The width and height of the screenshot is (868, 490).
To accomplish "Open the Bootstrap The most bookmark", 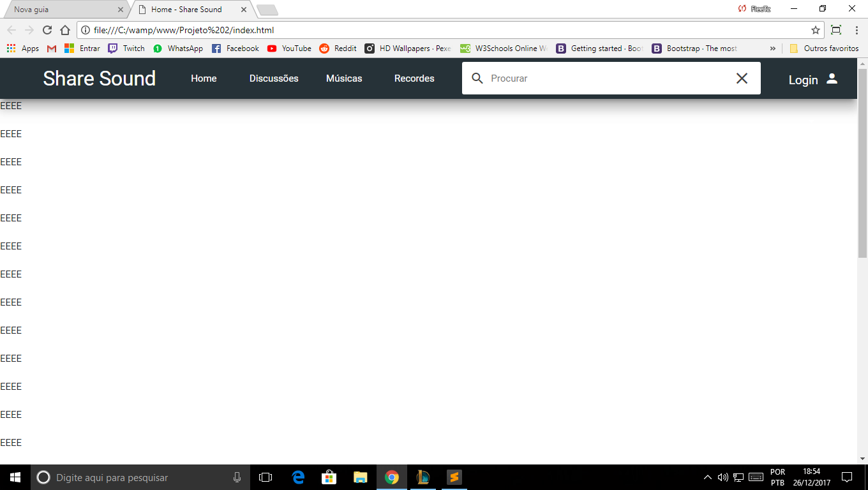I will (x=694, y=48).
